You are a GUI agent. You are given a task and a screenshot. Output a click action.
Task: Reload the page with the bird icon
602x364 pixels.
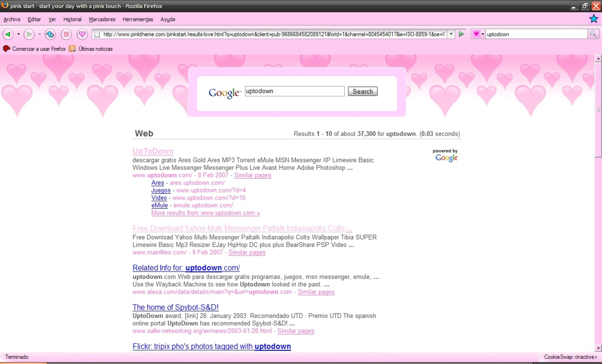[x=50, y=34]
